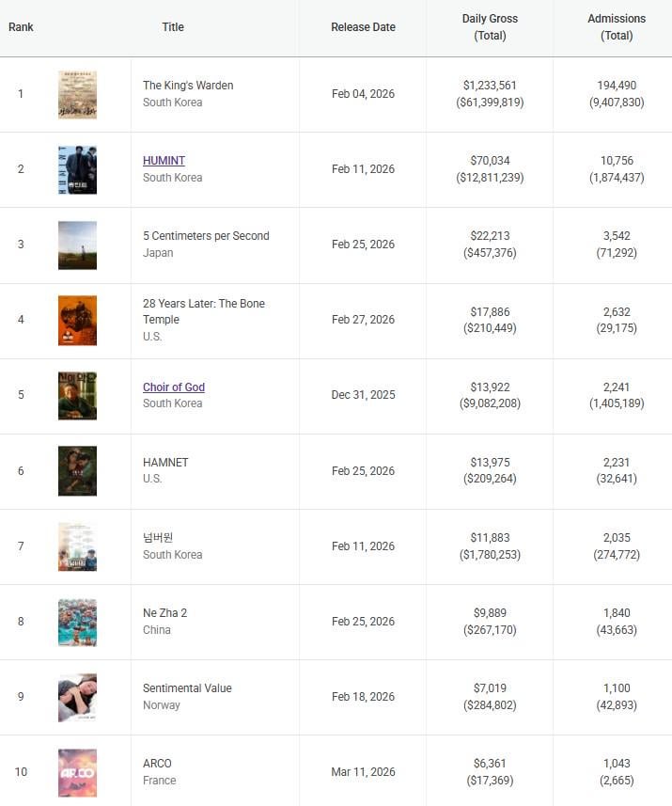Screen dimensions: 672x806
Task: Click the ARCO movie poster
Action: tap(77, 772)
